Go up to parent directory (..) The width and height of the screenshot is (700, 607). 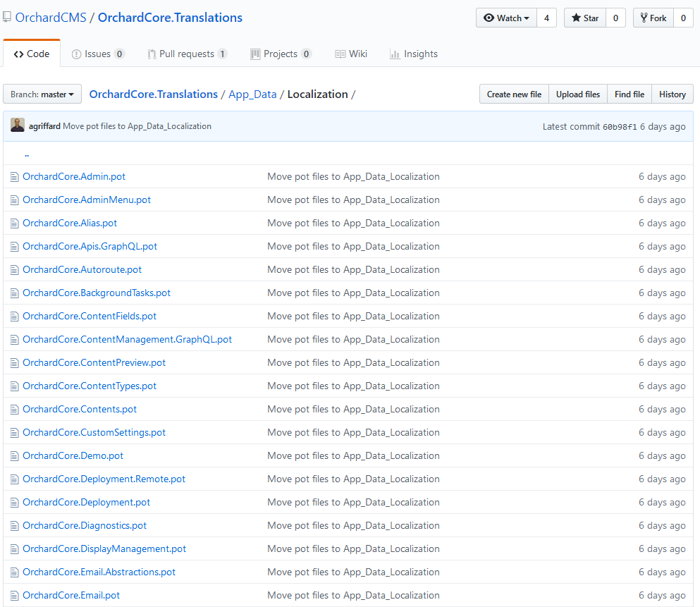(27, 154)
